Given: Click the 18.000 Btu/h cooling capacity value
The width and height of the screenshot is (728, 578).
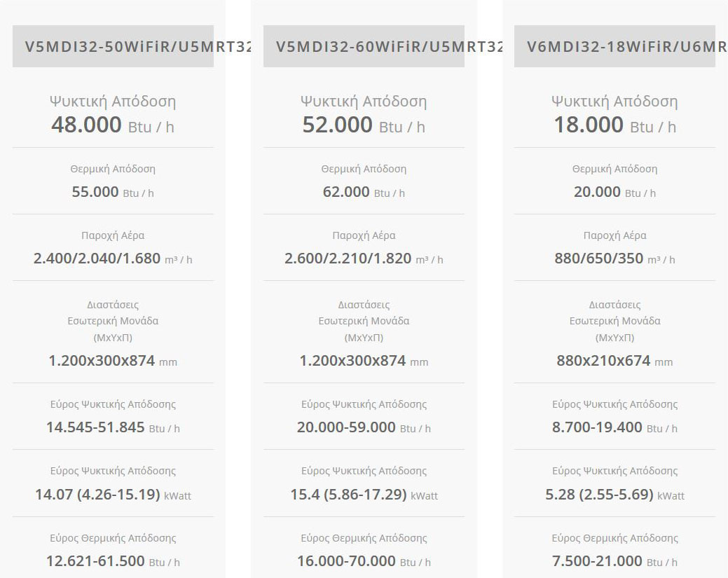Looking at the screenshot, I should tap(614, 125).
